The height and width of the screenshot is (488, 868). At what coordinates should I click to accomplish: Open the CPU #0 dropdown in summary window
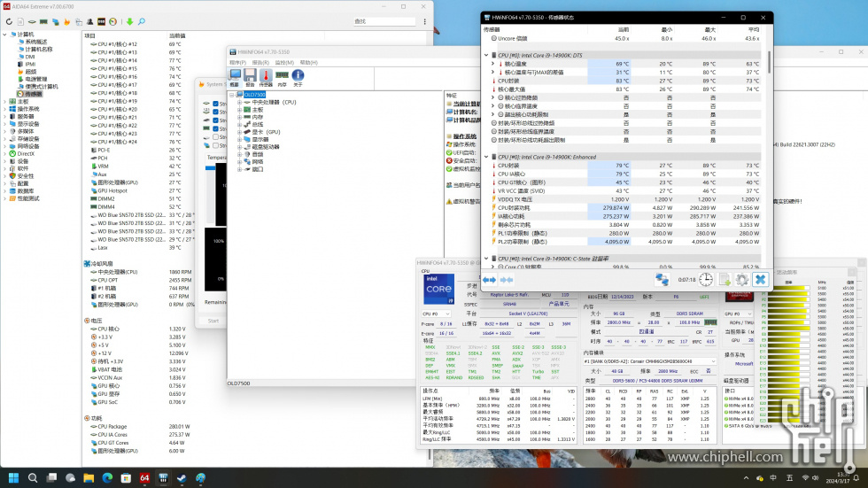[437, 314]
